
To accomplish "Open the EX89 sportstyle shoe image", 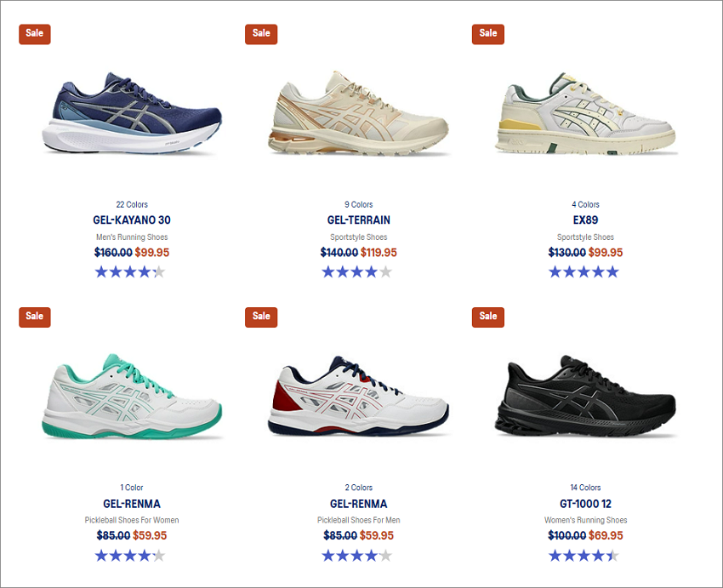I will tap(585, 114).
